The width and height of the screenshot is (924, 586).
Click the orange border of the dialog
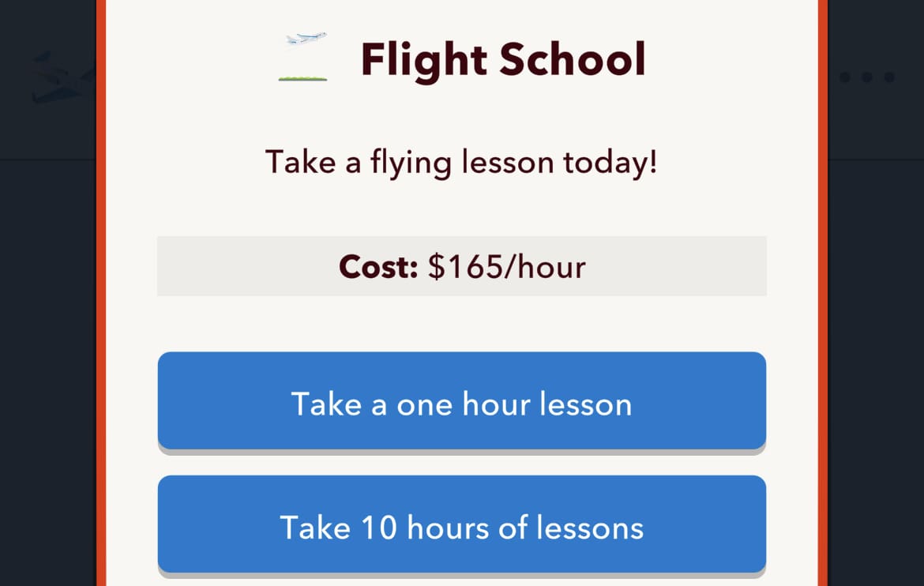[x=103, y=316]
